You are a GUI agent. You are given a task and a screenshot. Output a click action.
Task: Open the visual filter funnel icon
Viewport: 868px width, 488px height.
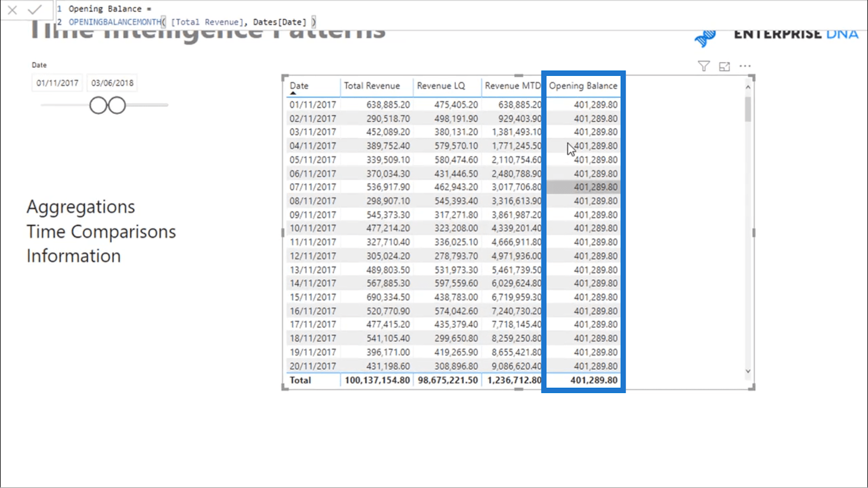(x=704, y=66)
